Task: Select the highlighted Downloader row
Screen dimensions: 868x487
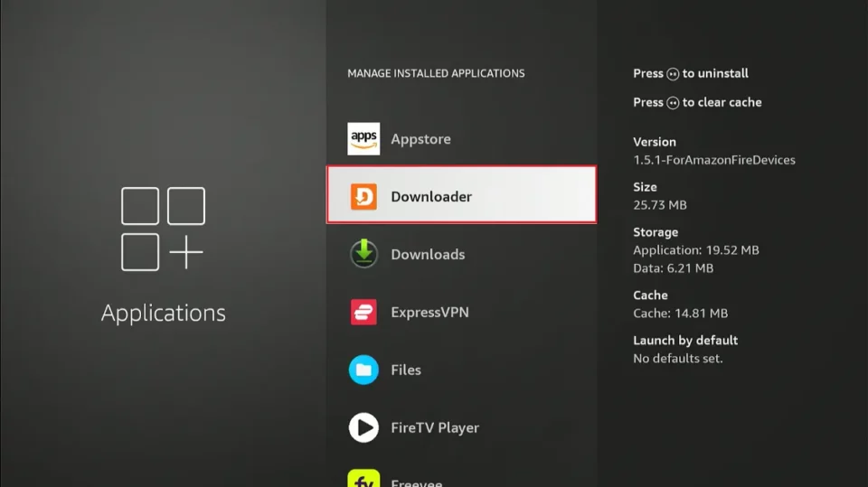Action: [x=461, y=195]
